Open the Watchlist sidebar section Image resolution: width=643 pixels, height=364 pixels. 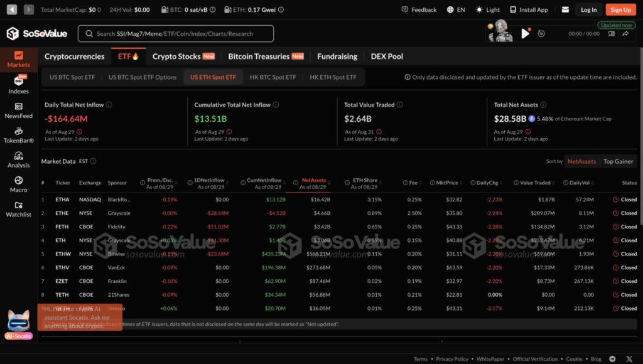[x=18, y=209]
